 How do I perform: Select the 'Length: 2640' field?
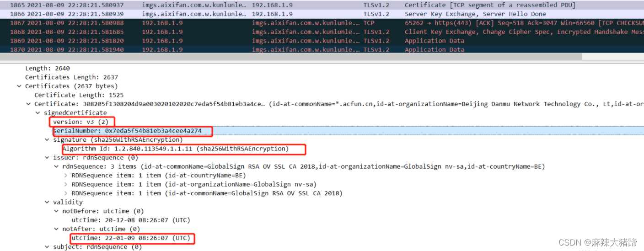(x=48, y=68)
